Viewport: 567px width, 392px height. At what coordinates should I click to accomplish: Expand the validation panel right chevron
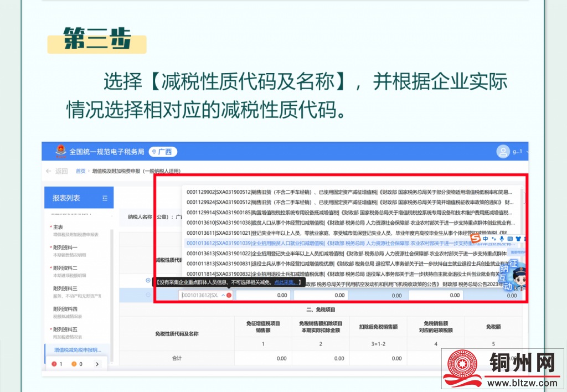click(97, 364)
